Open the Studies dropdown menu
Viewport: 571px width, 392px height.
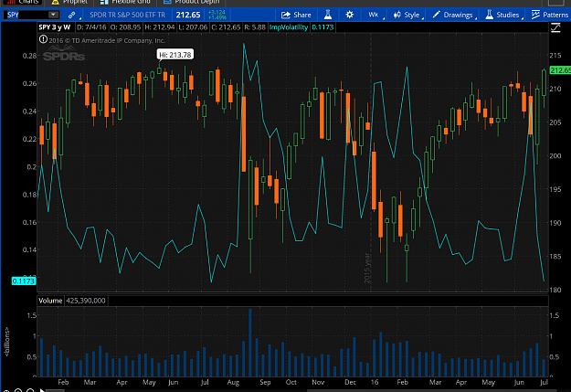[502, 15]
